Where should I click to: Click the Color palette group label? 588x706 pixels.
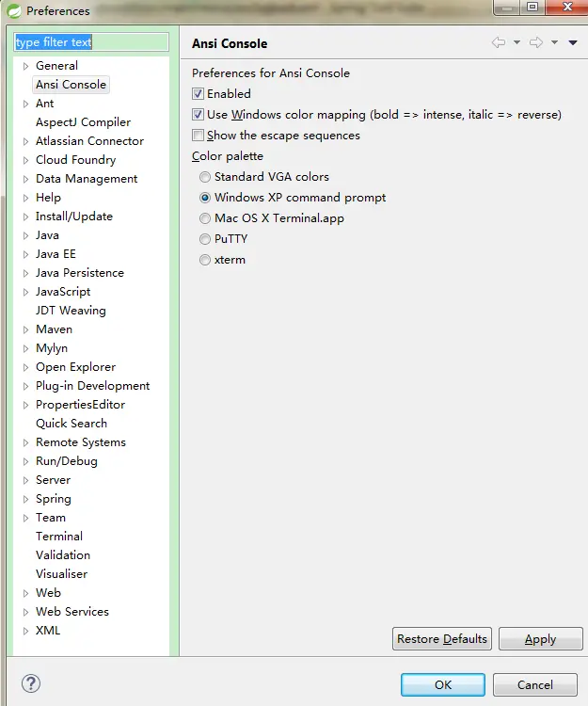(227, 156)
